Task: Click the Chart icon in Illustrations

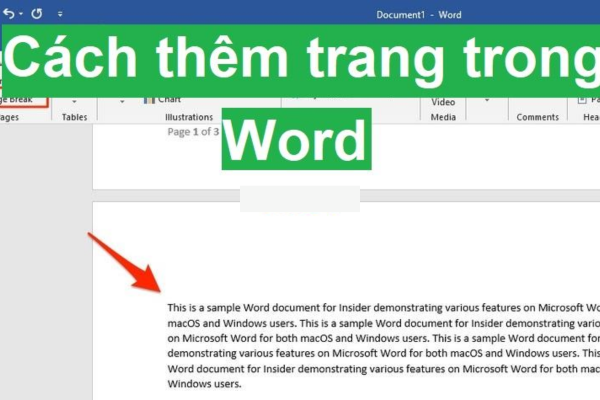Action: coord(149,100)
